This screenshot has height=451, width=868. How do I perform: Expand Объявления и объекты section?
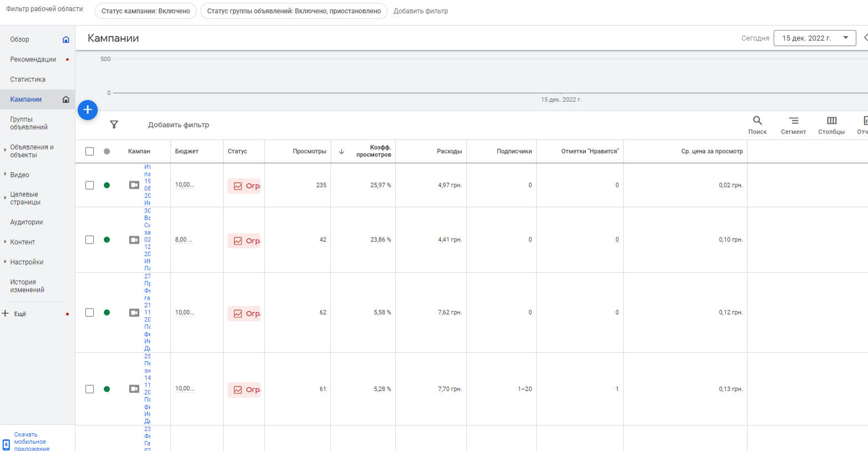click(x=5, y=149)
